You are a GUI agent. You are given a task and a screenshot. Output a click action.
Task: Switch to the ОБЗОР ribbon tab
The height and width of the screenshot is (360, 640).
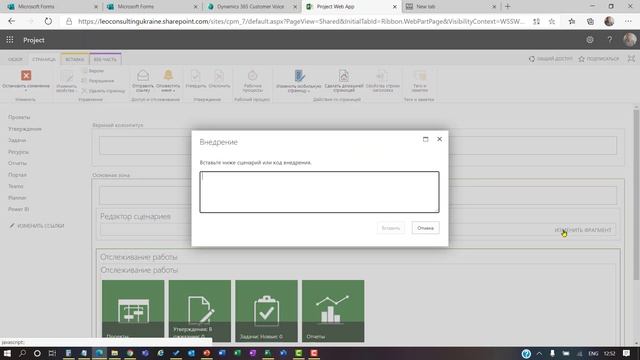(16, 59)
